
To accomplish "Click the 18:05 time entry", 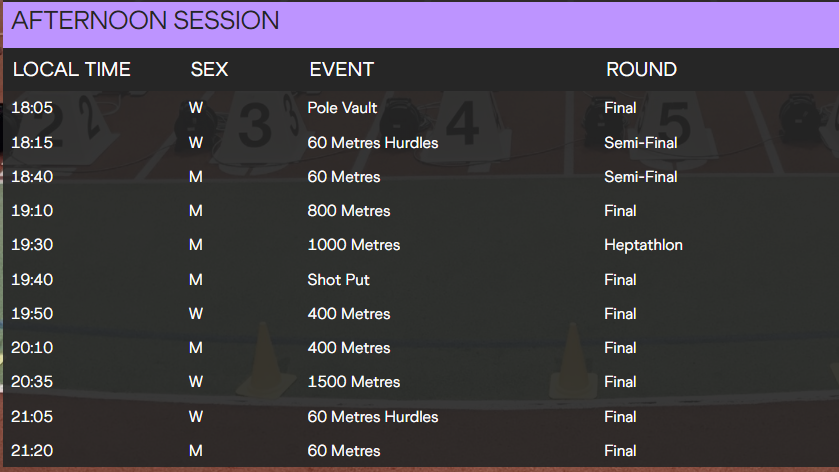I will [30, 108].
